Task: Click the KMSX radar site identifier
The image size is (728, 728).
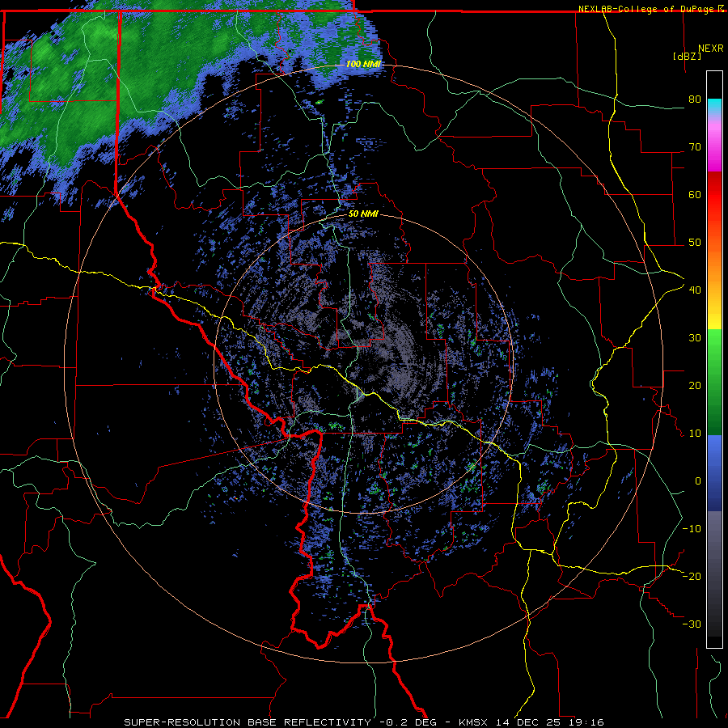Action: [x=474, y=722]
